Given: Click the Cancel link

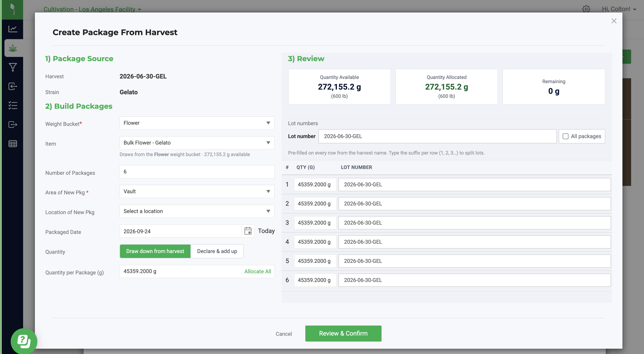Looking at the screenshot, I should coord(284,334).
